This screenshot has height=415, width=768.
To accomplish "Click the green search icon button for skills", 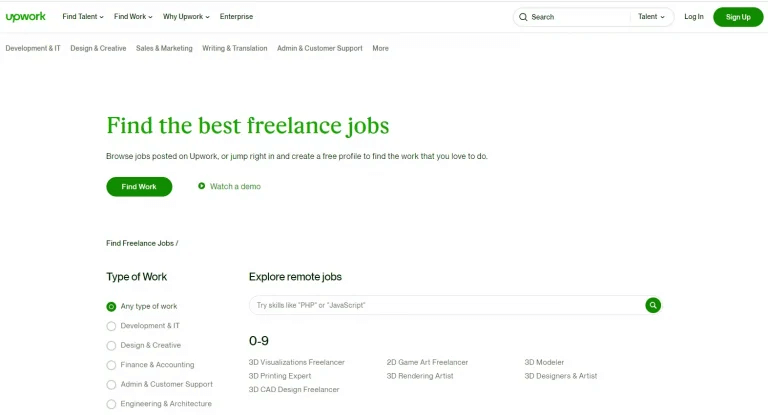I will [x=653, y=305].
